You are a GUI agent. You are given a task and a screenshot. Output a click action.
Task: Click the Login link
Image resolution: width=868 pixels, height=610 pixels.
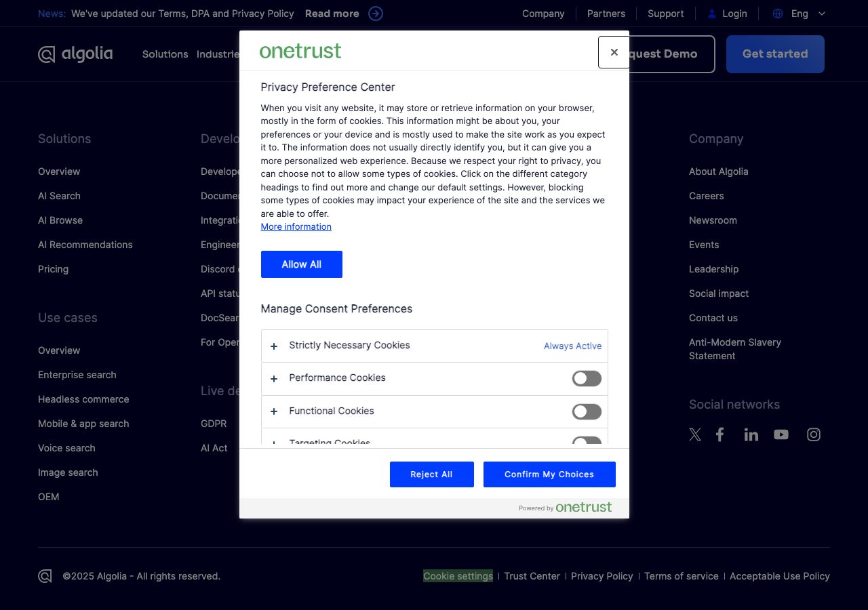coord(734,14)
